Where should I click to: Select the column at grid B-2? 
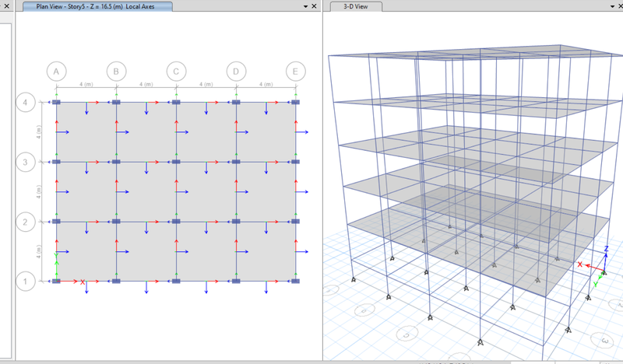[116, 222]
